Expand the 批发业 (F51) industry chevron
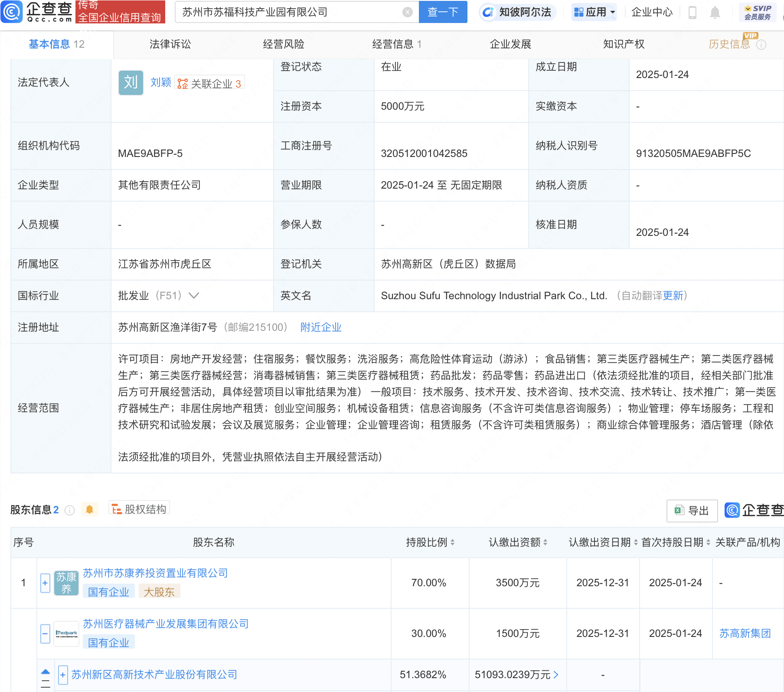784x692 pixels. tap(194, 296)
